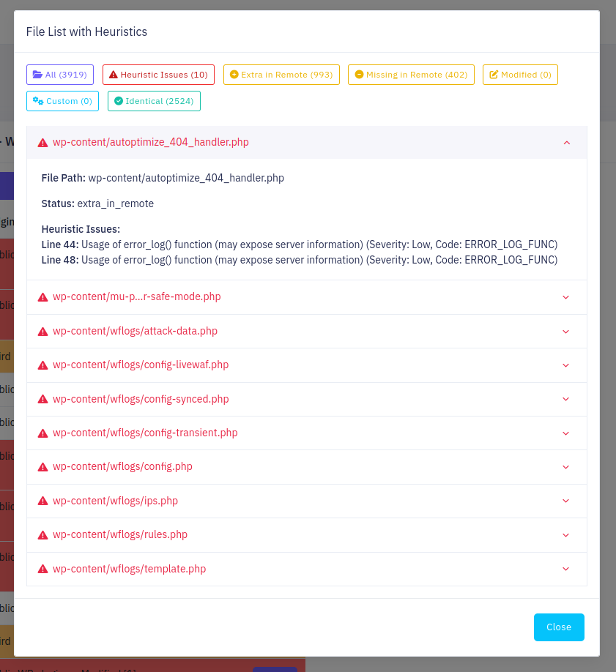Click the warning triangle on Heuristic Issues filter
Viewport: 616px width, 672px height.
coord(112,75)
